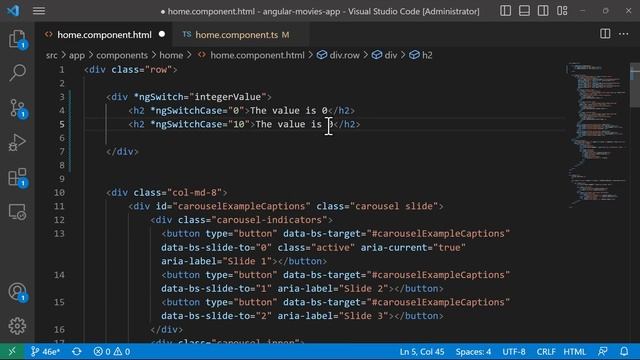
Task: Open the remote window indicator in status bar
Action: pyautogui.click(x=12, y=351)
